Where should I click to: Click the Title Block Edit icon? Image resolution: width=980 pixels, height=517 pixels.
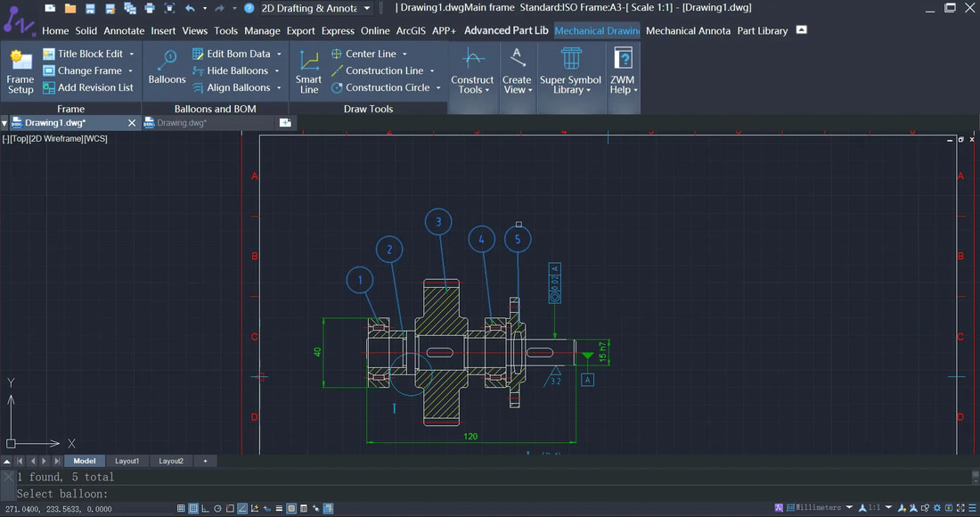(x=49, y=53)
